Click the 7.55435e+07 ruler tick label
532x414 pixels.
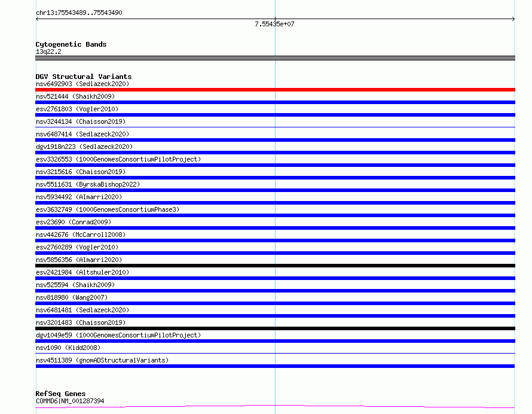pyautogui.click(x=274, y=24)
